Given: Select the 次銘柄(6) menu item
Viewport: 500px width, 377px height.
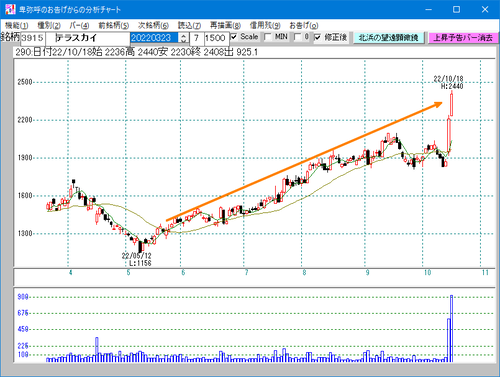Looking at the screenshot, I should [153, 25].
